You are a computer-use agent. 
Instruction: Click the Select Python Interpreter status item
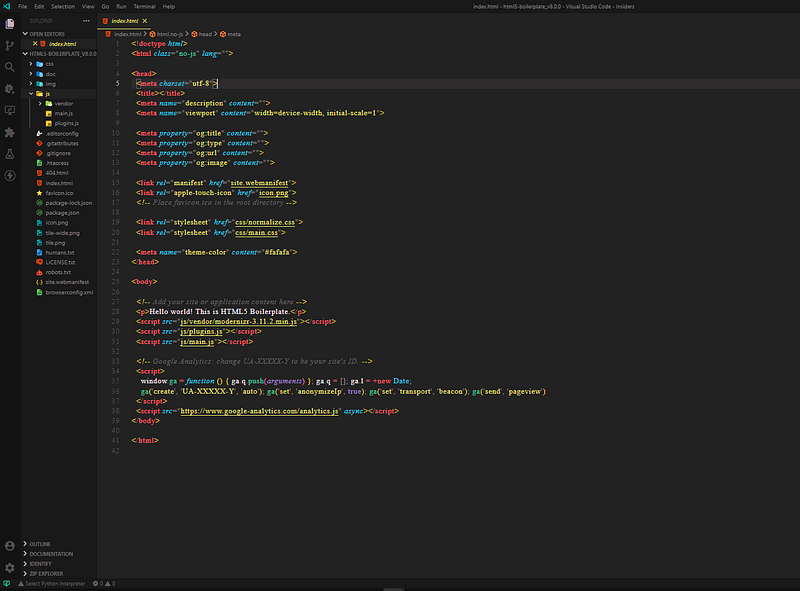52,583
